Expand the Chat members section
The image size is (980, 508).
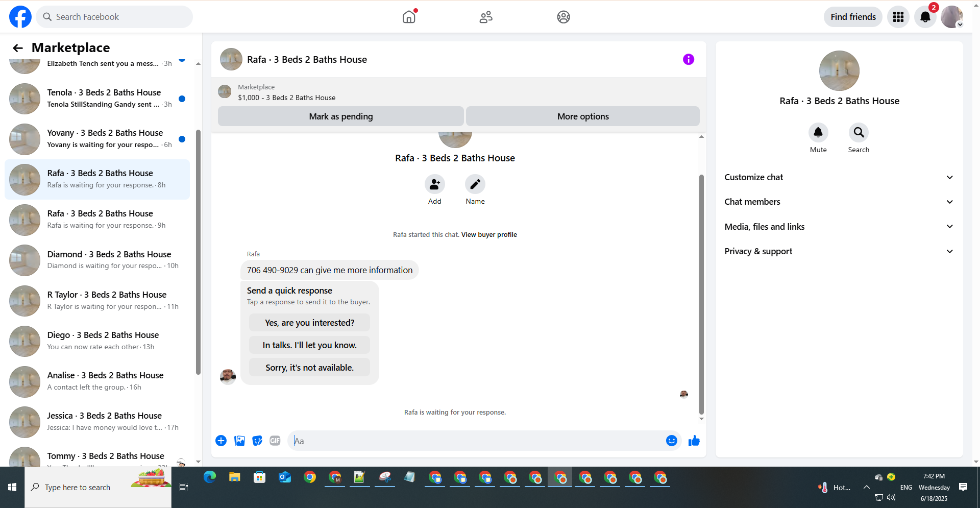click(x=839, y=202)
